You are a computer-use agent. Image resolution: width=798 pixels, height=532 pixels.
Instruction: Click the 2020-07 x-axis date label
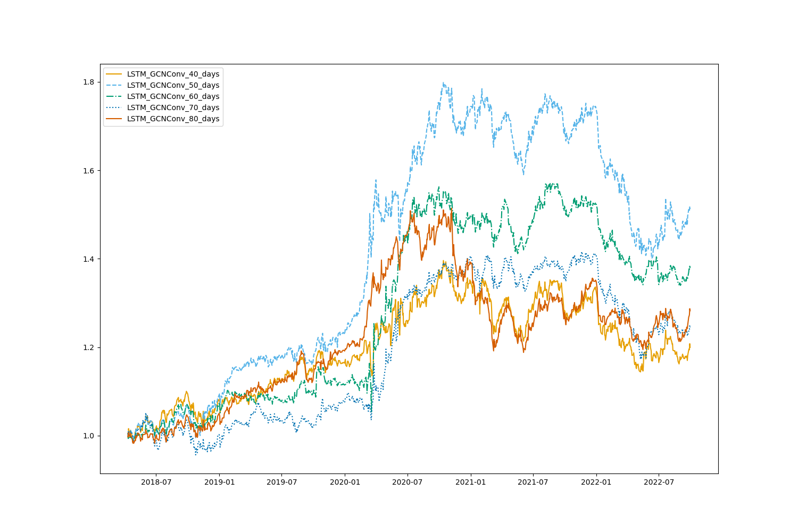click(x=407, y=482)
